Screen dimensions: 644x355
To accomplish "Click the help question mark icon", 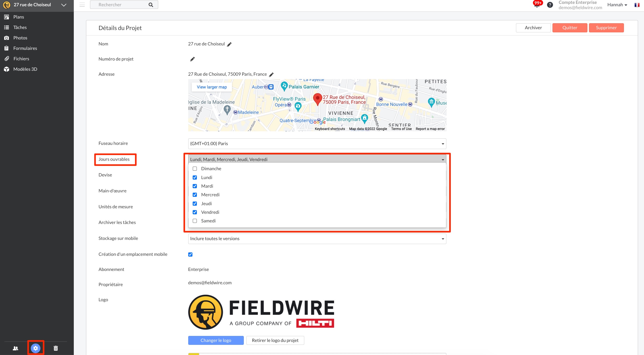I will (x=550, y=5).
